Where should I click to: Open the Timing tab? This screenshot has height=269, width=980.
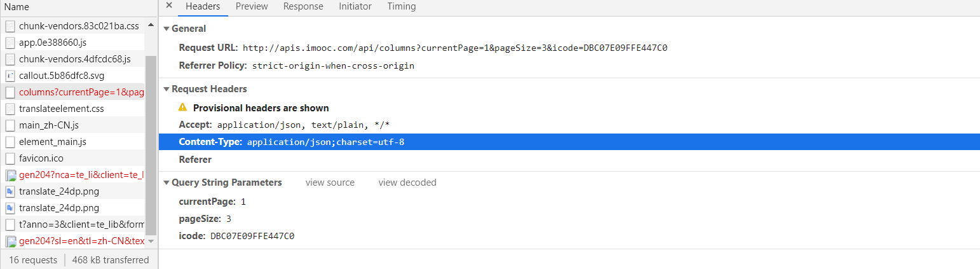pos(401,6)
